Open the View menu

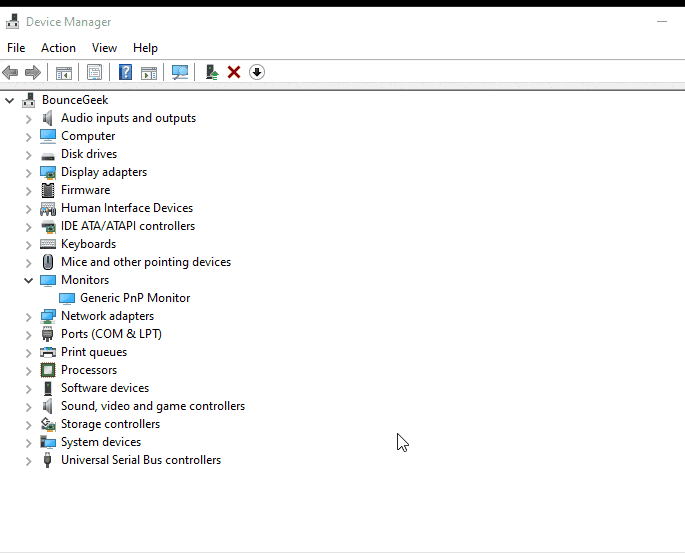[104, 48]
